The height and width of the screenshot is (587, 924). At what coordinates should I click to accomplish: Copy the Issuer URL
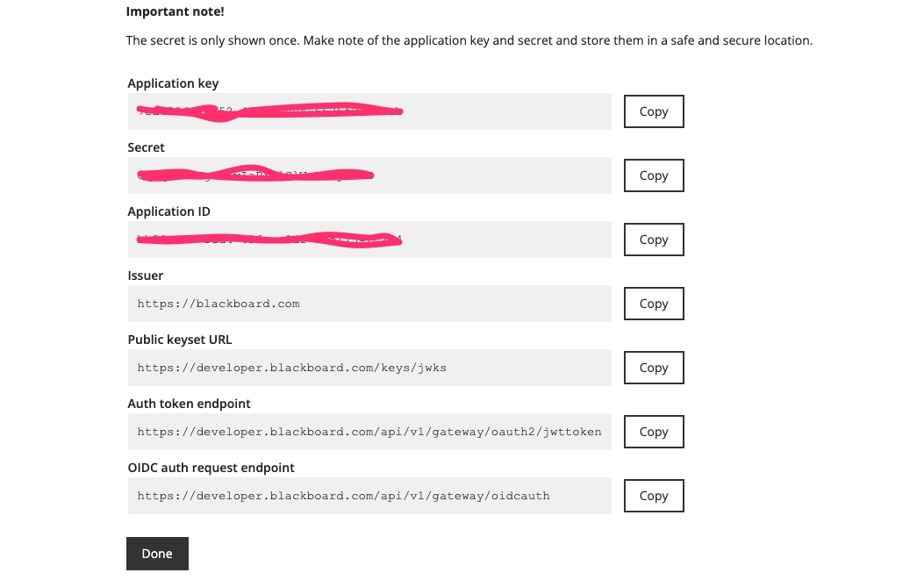[x=654, y=304]
